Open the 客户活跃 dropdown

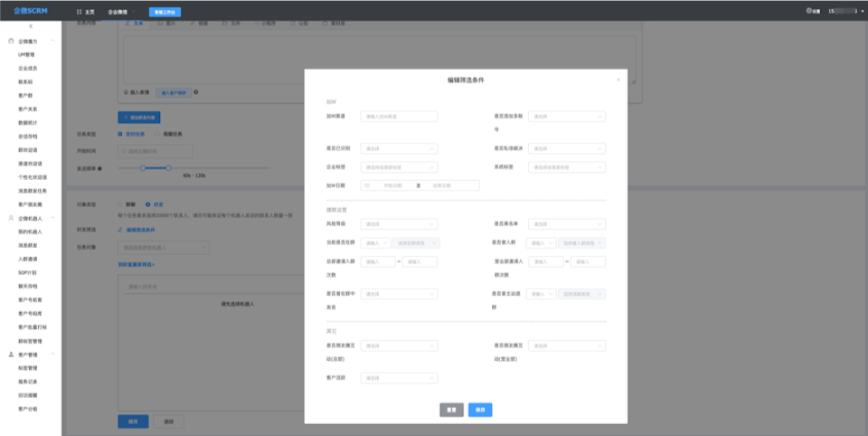click(x=399, y=377)
